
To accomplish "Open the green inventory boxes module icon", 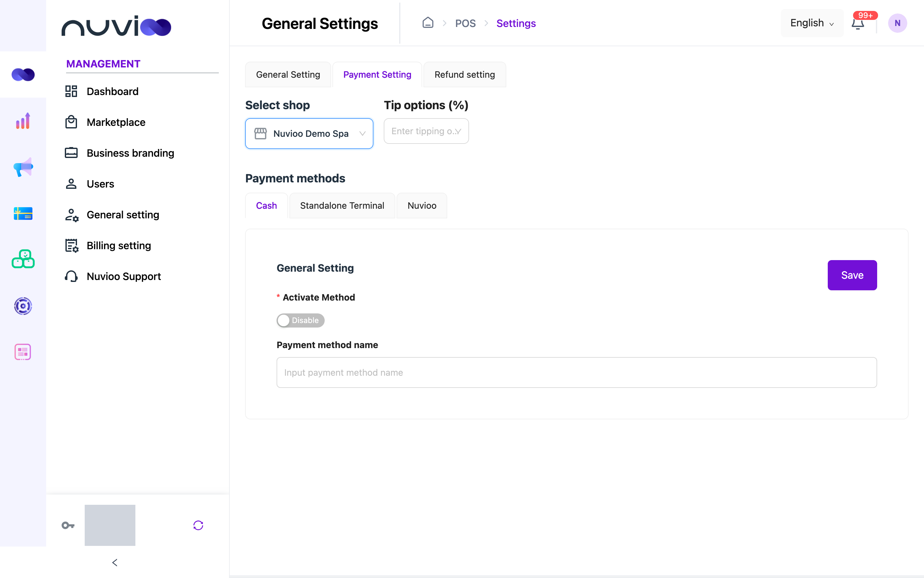I will click(x=23, y=259).
